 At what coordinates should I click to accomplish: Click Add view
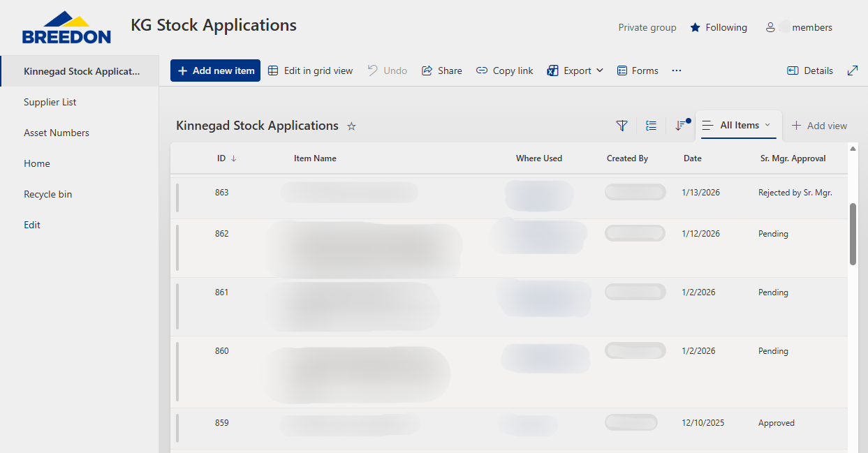pyautogui.click(x=819, y=126)
